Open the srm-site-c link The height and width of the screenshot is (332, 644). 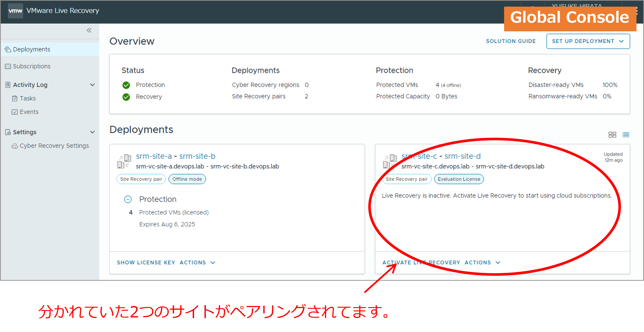419,156
